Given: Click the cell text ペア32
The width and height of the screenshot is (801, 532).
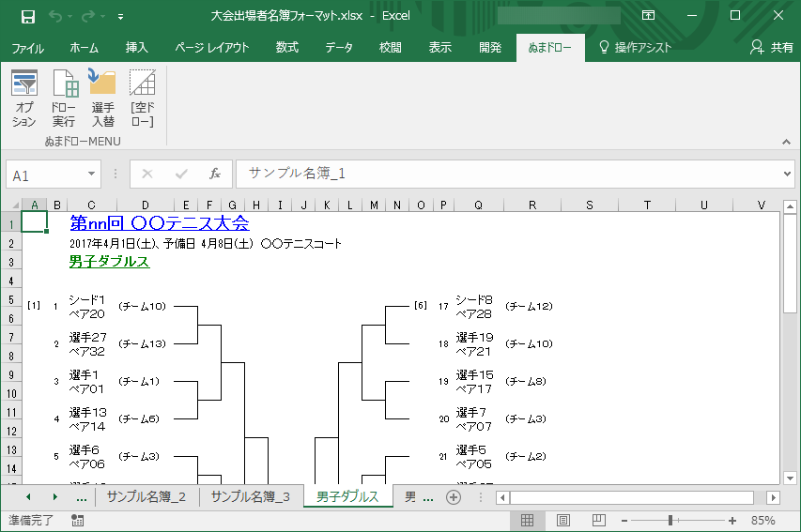Looking at the screenshot, I should [86, 351].
